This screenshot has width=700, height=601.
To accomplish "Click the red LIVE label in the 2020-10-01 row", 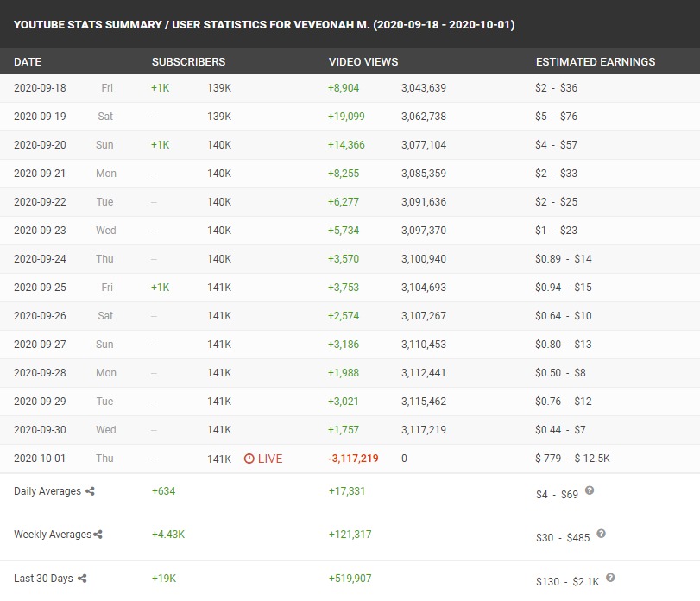I will click(270, 459).
